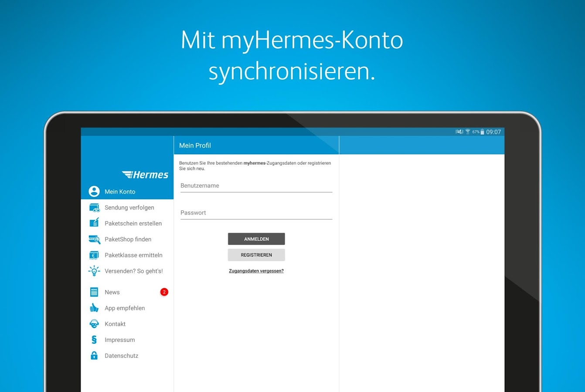
Task: Click the Mein Profil header title
Action: tap(195, 145)
